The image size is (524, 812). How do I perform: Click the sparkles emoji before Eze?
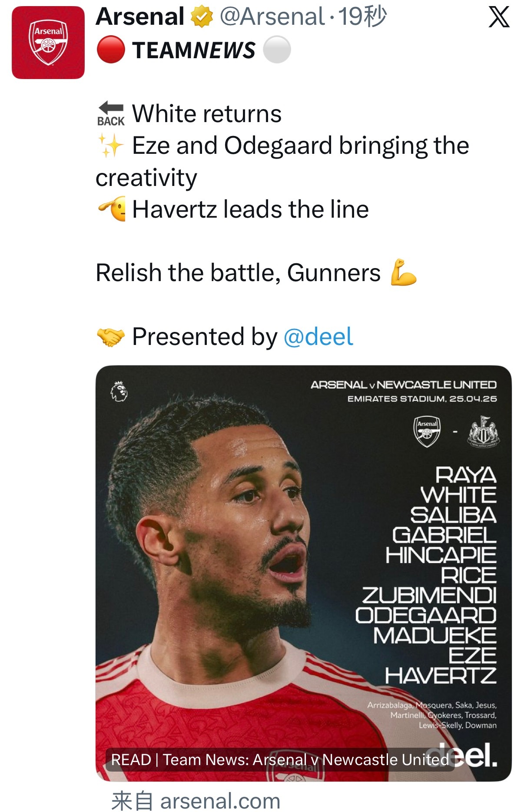click(x=111, y=145)
